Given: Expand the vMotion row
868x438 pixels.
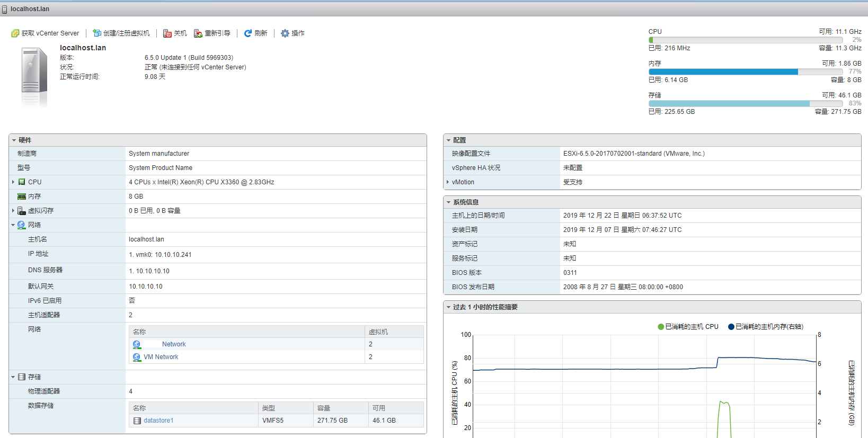Looking at the screenshot, I should (448, 182).
